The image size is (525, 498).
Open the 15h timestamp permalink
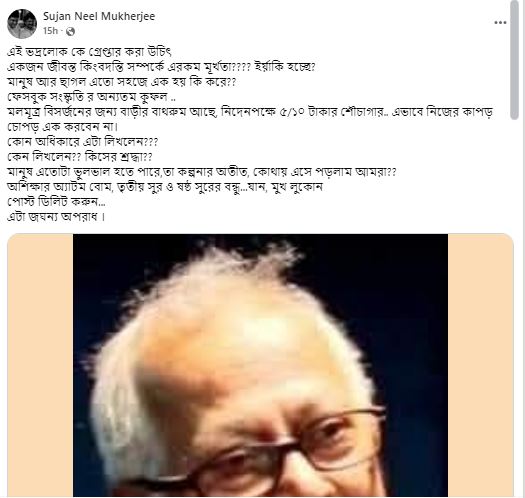[50, 31]
